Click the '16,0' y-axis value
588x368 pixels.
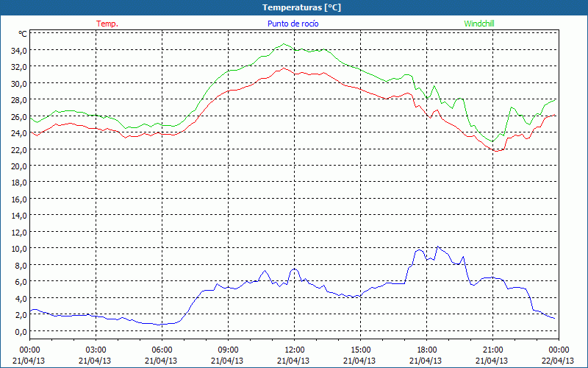pos(19,199)
